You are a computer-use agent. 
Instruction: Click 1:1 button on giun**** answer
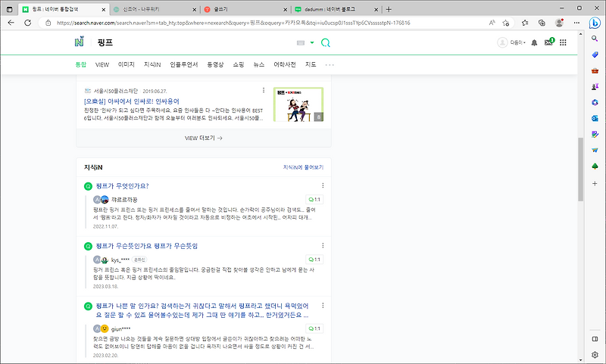pyautogui.click(x=314, y=328)
